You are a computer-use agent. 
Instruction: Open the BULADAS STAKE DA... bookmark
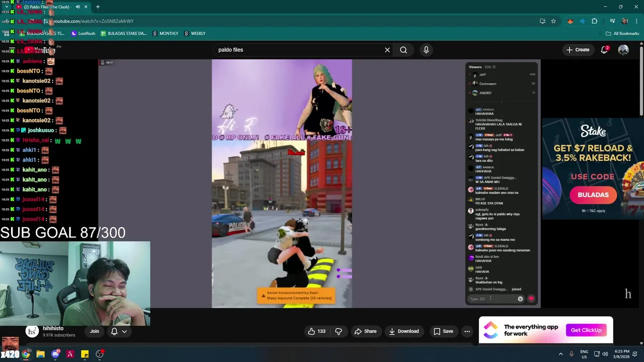(124, 34)
